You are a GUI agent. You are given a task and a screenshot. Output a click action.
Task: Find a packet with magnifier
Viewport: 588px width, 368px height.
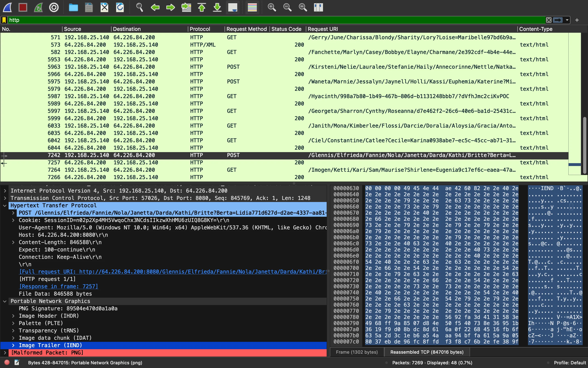point(139,7)
